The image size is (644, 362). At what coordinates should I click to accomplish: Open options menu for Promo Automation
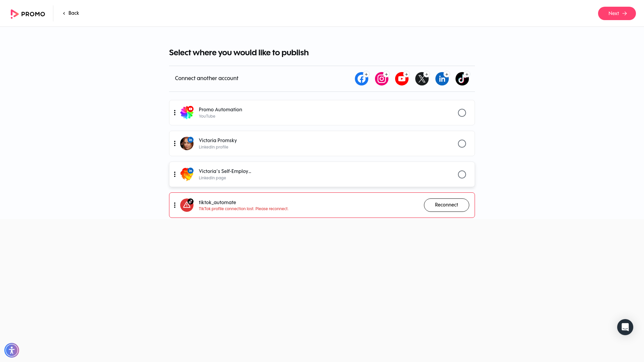[175, 113]
